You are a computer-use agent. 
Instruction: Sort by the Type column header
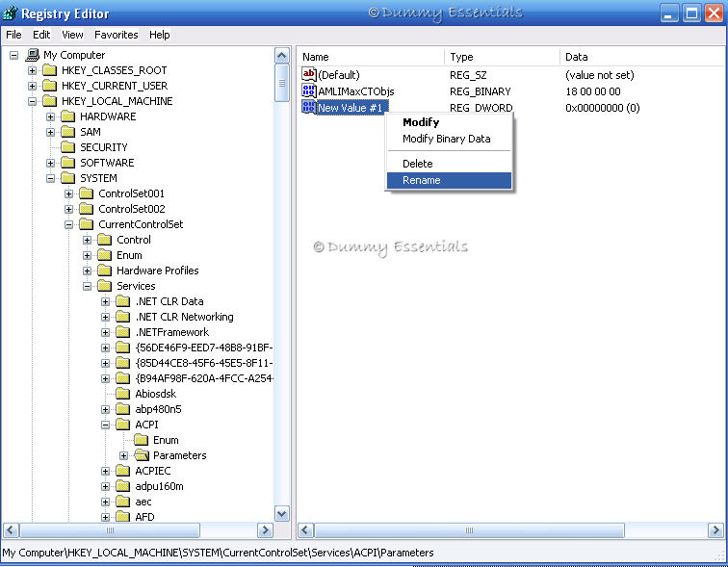(x=502, y=57)
